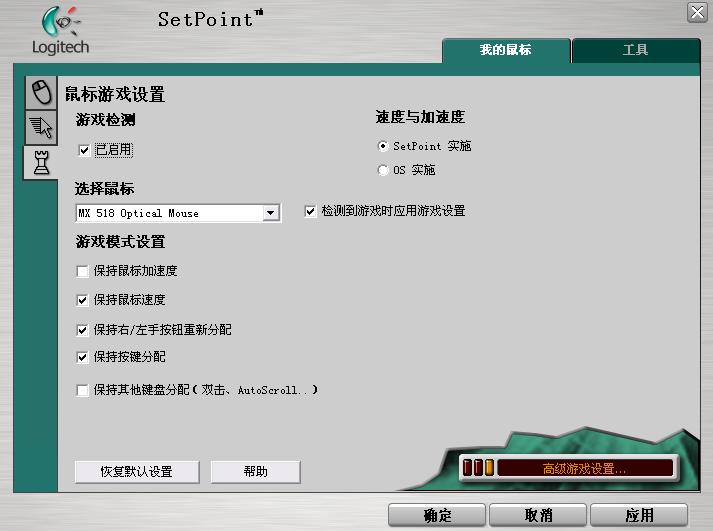Enable 保持其他键盘分配 checkbox
713x531 pixels.
tap(83, 391)
